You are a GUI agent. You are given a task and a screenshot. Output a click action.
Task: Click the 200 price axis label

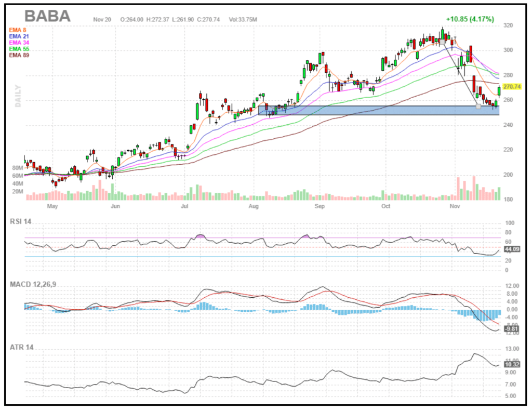pos(508,175)
